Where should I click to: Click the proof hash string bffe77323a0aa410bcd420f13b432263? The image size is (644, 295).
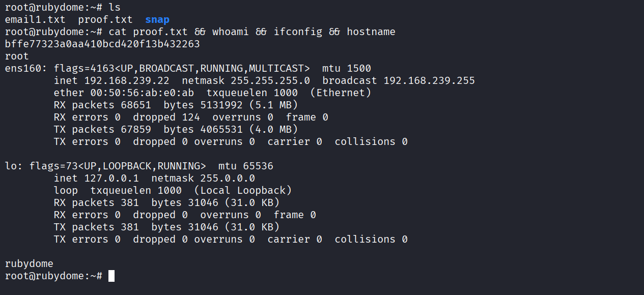click(102, 44)
